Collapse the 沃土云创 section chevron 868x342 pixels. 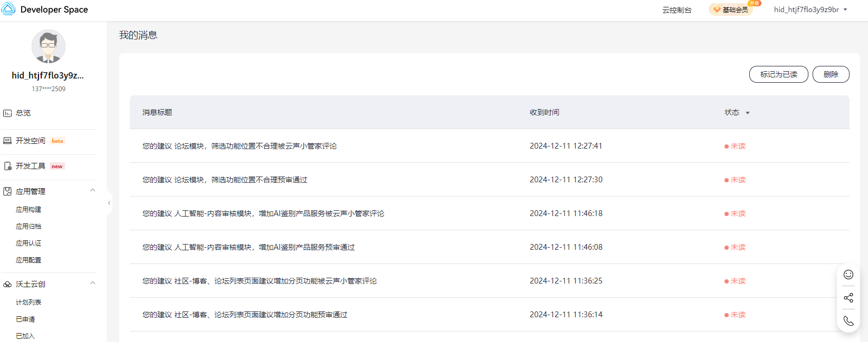click(93, 283)
